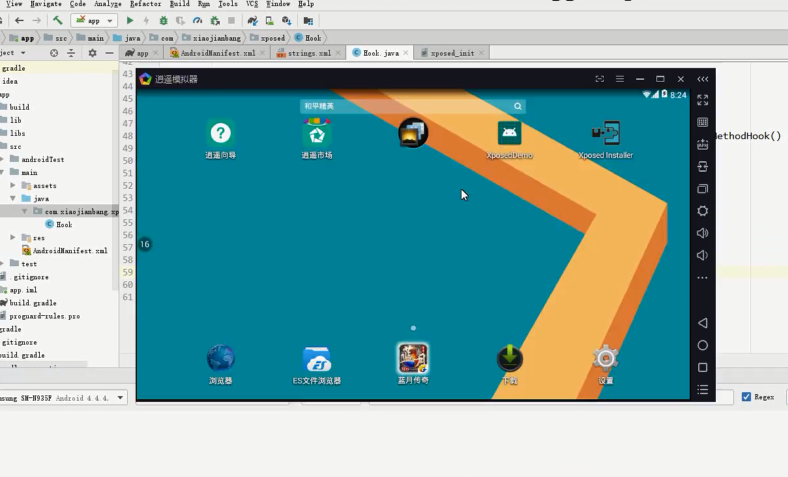Screen dimensions: 788x477
Task: Click the green Run app button
Action: 130,20
